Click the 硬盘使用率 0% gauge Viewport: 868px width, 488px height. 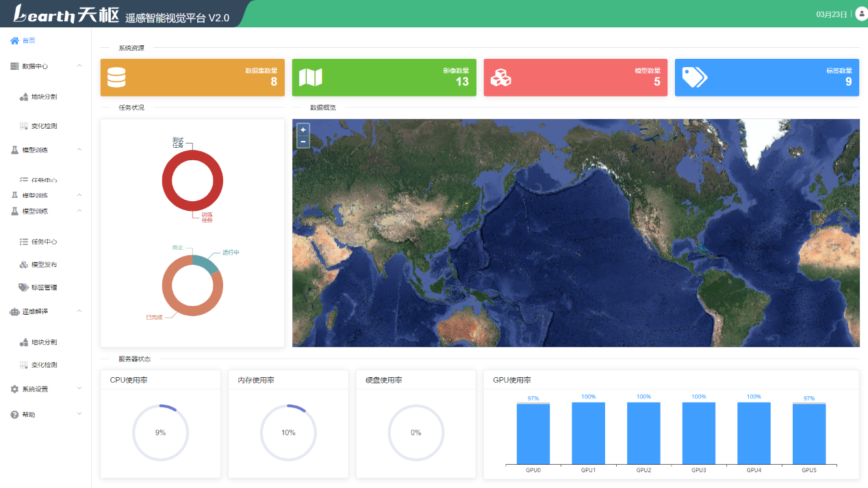coord(416,433)
